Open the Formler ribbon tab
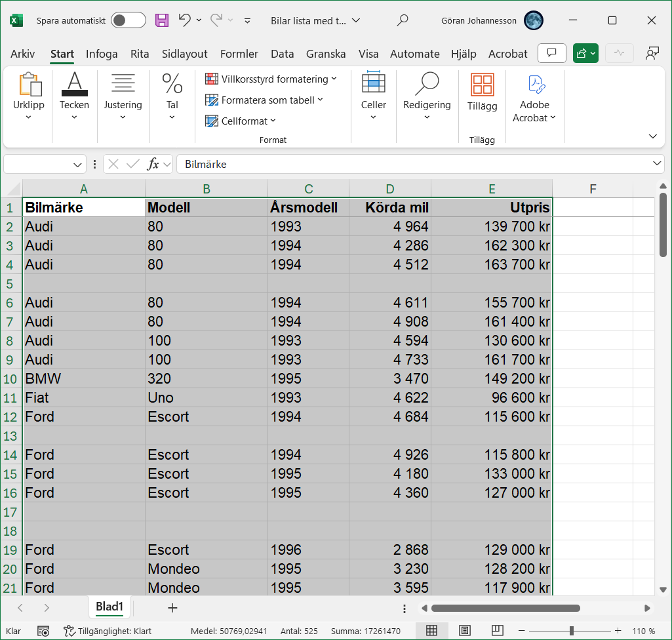Viewport: 672px width, 640px height. pos(239,54)
